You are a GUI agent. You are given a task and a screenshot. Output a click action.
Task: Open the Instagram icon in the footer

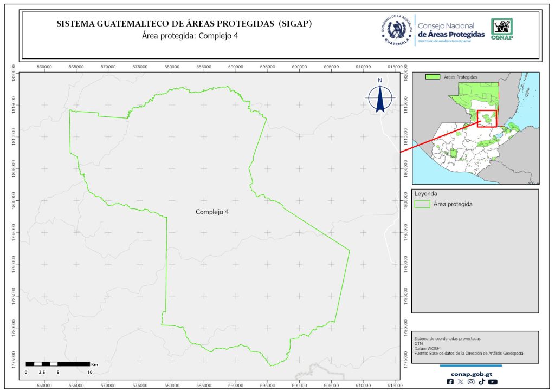click(471, 382)
